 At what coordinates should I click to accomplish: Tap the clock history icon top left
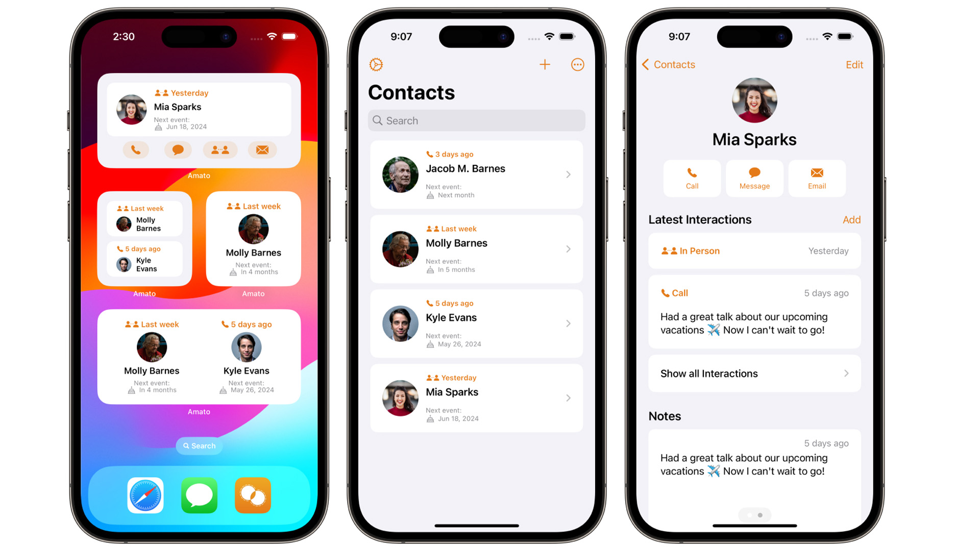(x=376, y=65)
